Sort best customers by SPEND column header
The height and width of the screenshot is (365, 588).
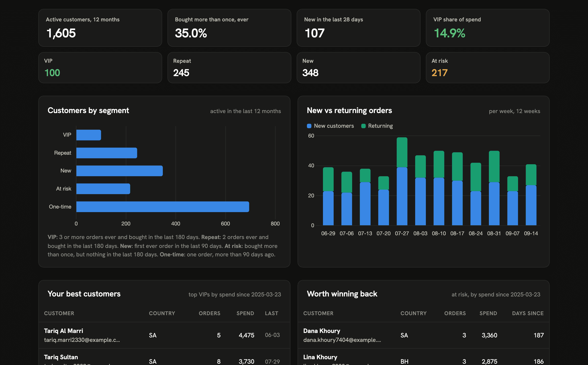pos(245,313)
